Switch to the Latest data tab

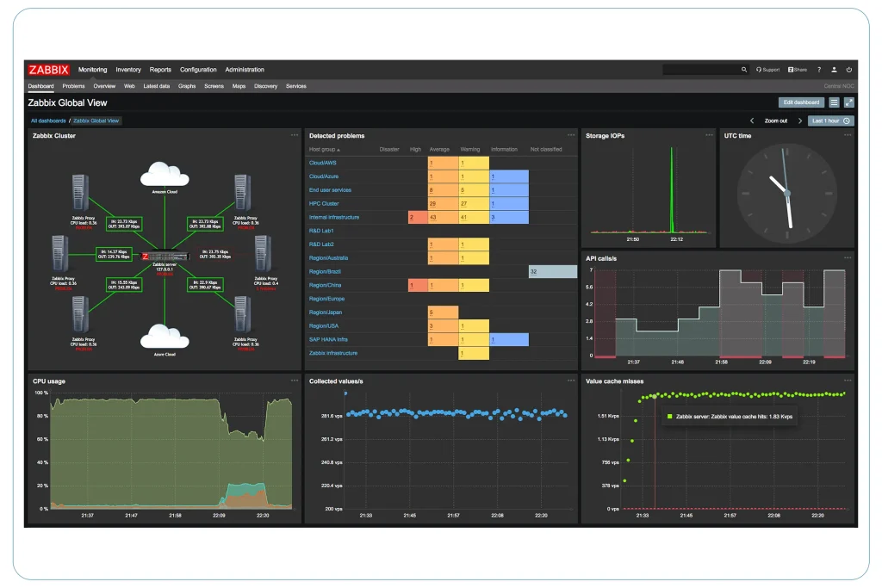pyautogui.click(x=157, y=86)
